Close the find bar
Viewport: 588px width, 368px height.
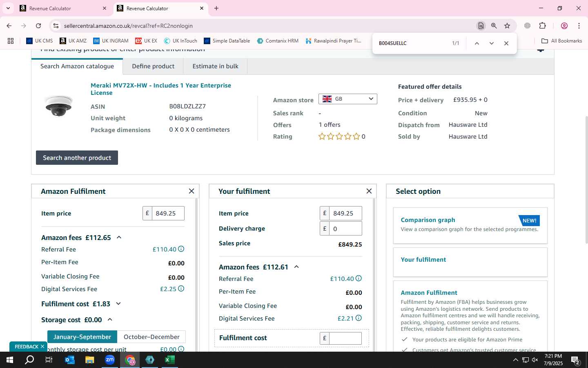(x=506, y=43)
